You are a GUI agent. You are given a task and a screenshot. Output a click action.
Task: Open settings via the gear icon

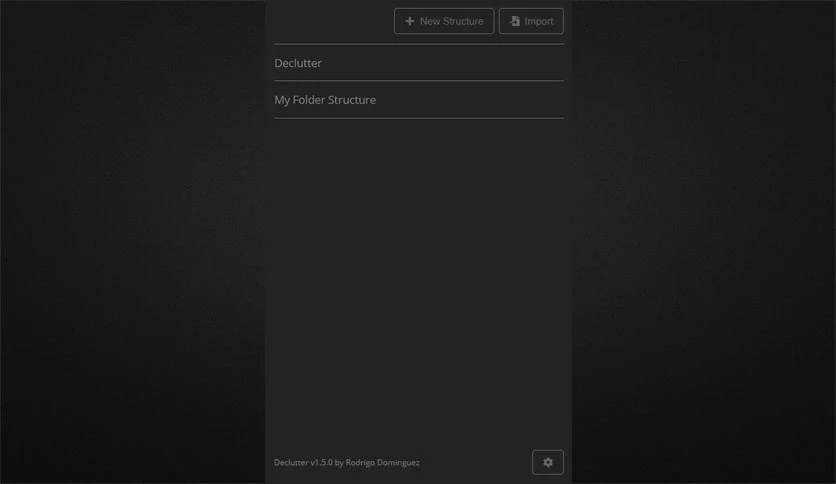548,462
